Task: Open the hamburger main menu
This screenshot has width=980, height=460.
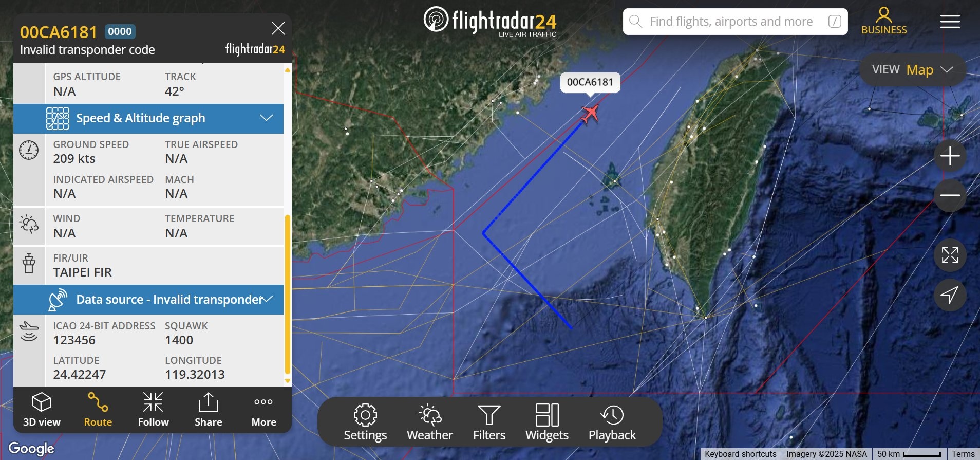Action: pyautogui.click(x=950, y=22)
